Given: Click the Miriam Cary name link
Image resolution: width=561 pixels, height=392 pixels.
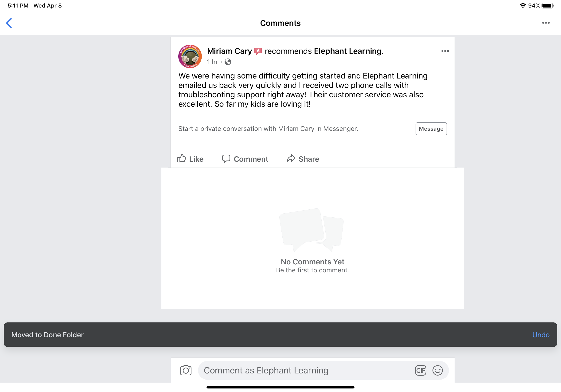Looking at the screenshot, I should [229, 51].
